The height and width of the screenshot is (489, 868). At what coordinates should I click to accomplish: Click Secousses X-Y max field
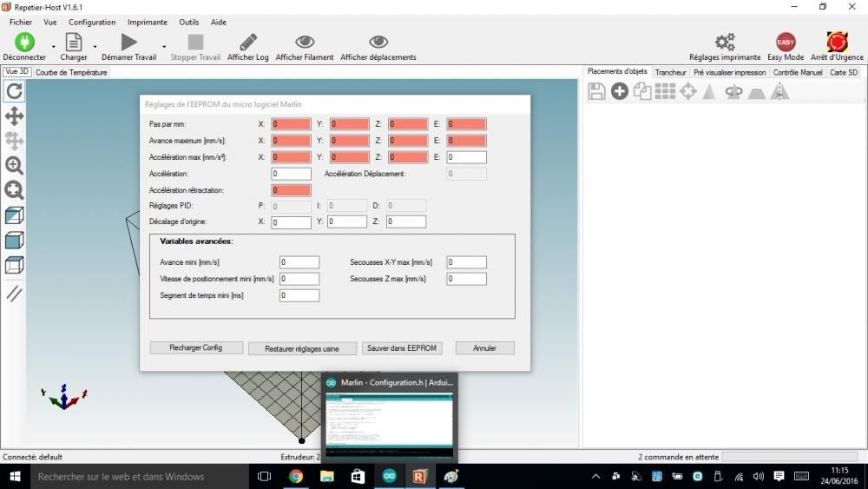tap(467, 262)
